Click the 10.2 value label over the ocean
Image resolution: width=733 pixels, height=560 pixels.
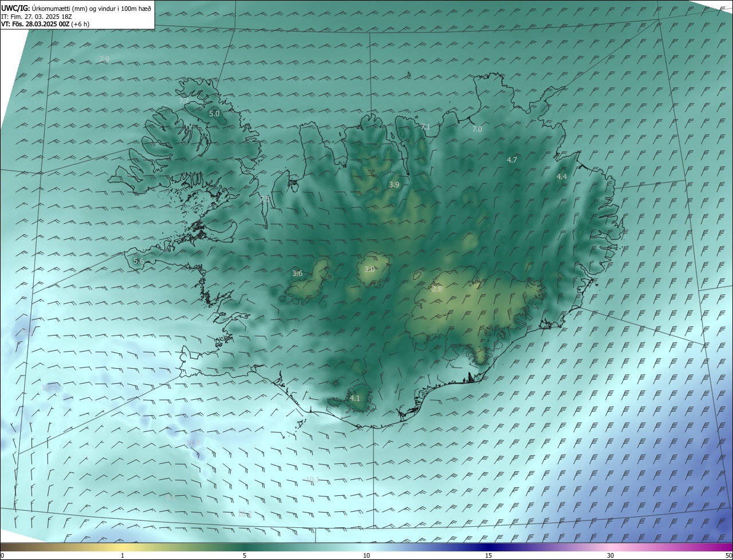pos(245,514)
